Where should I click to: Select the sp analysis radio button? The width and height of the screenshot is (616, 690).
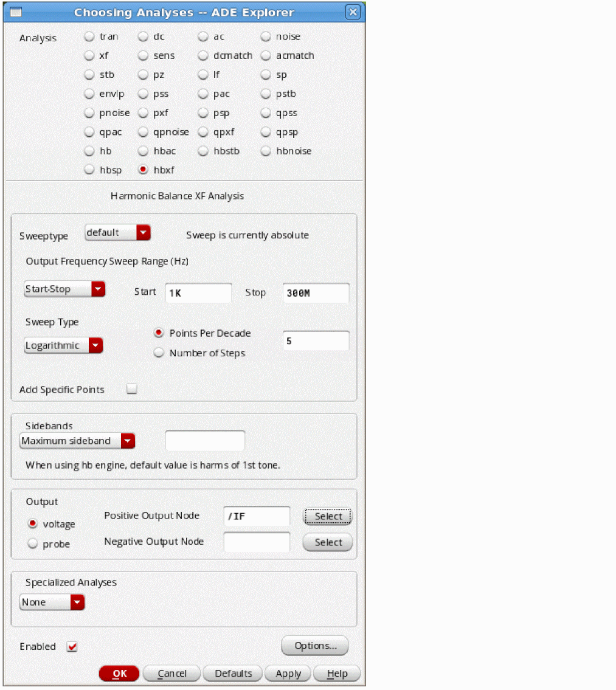tap(266, 75)
